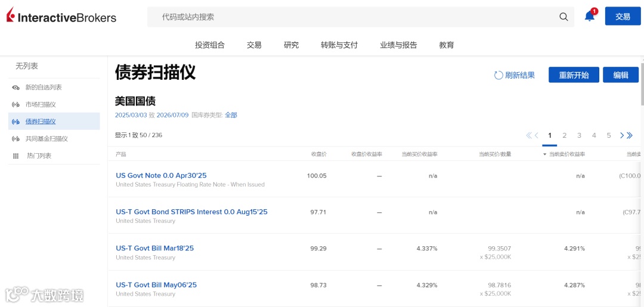644x307 pixels.
Task: Open US-T Govt Bond STRIPS Interest Aug15'25
Action: pos(192,212)
